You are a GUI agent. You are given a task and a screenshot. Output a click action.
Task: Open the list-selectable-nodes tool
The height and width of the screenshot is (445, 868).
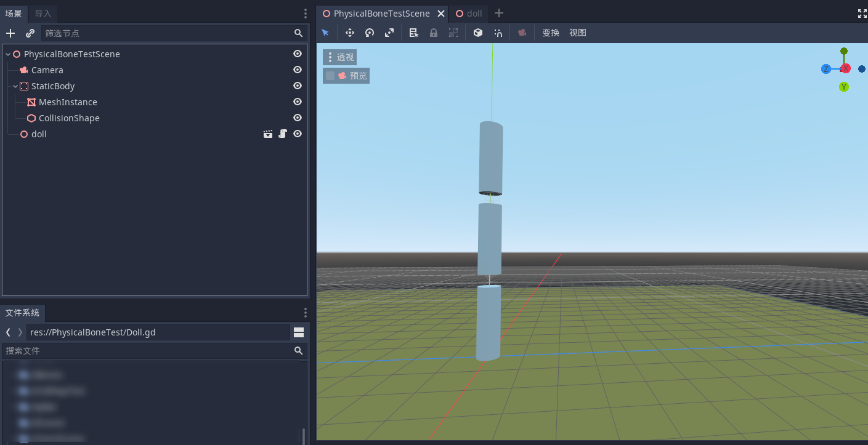[x=414, y=33]
